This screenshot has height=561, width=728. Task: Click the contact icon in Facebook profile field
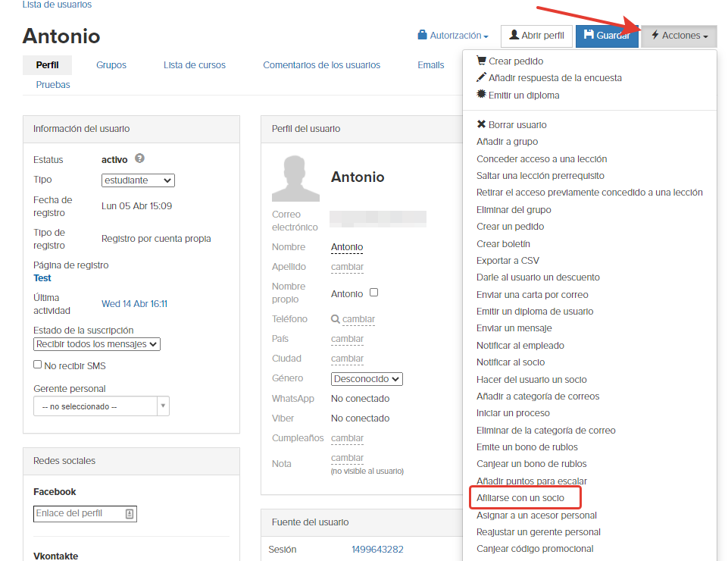coord(130,513)
